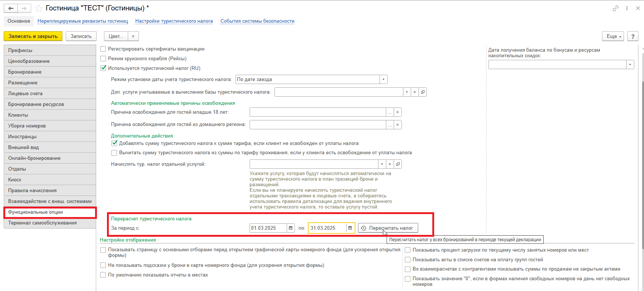
Task: Check Не показывать подсказки у брони
Action: [x=103, y=265]
